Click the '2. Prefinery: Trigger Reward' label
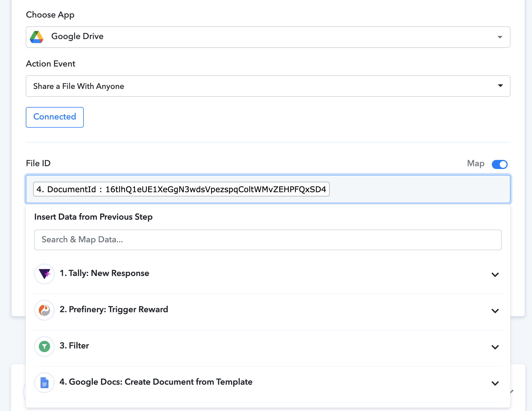 pyautogui.click(x=114, y=309)
